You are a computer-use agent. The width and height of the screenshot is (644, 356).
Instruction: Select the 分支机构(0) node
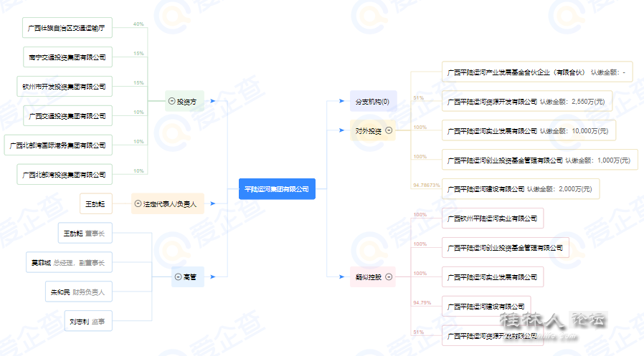(373, 101)
